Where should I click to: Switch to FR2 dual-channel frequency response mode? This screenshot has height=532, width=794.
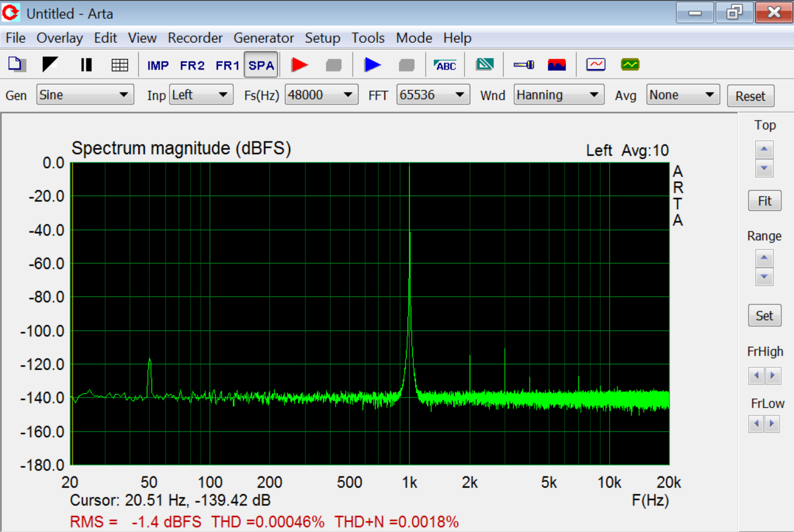192,66
